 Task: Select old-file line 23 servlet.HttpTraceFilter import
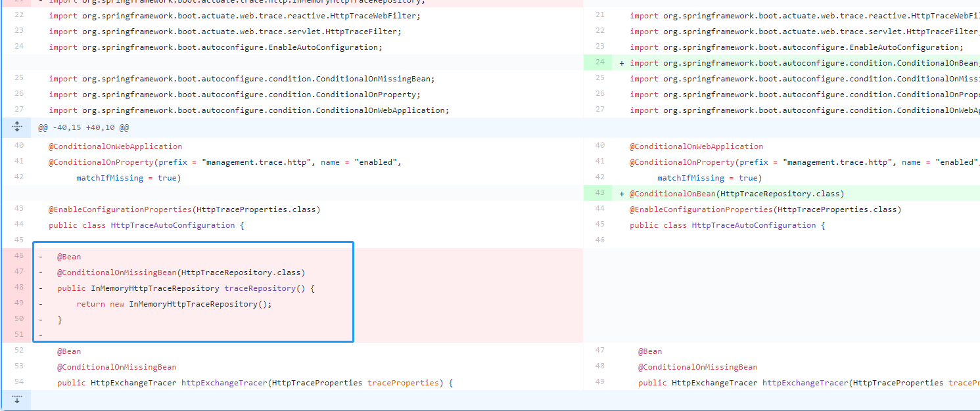tap(225, 32)
